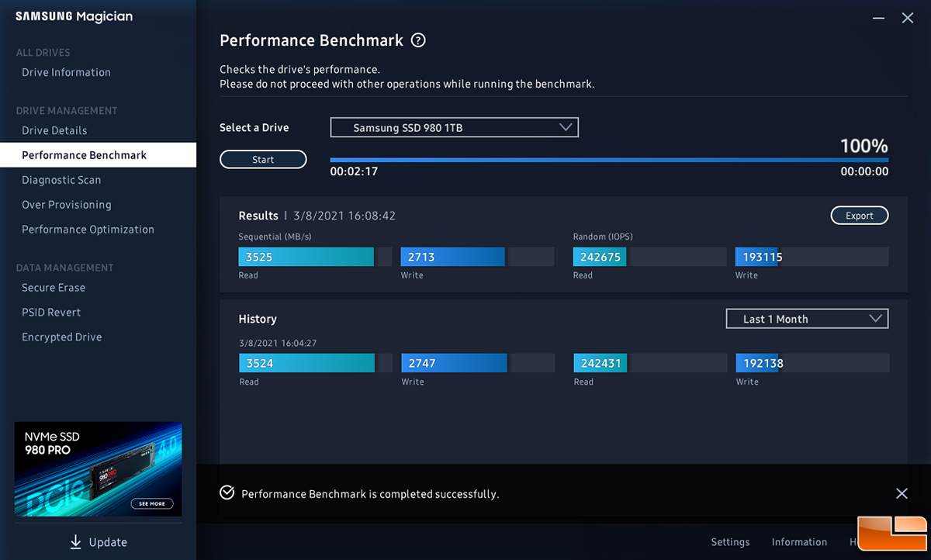Export the benchmark results
The height and width of the screenshot is (560, 931).
[x=860, y=216]
